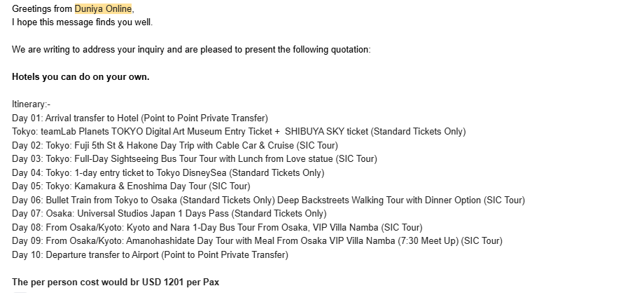
Task: Click the Day 03 Sightseeing Bus Tour line
Action: coord(195,159)
